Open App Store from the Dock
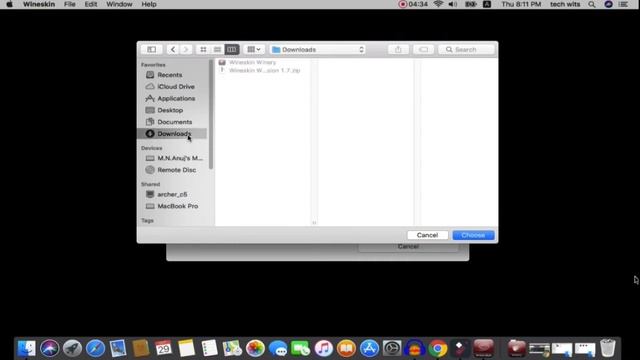Screen dimensions: 640x360 tap(369, 349)
